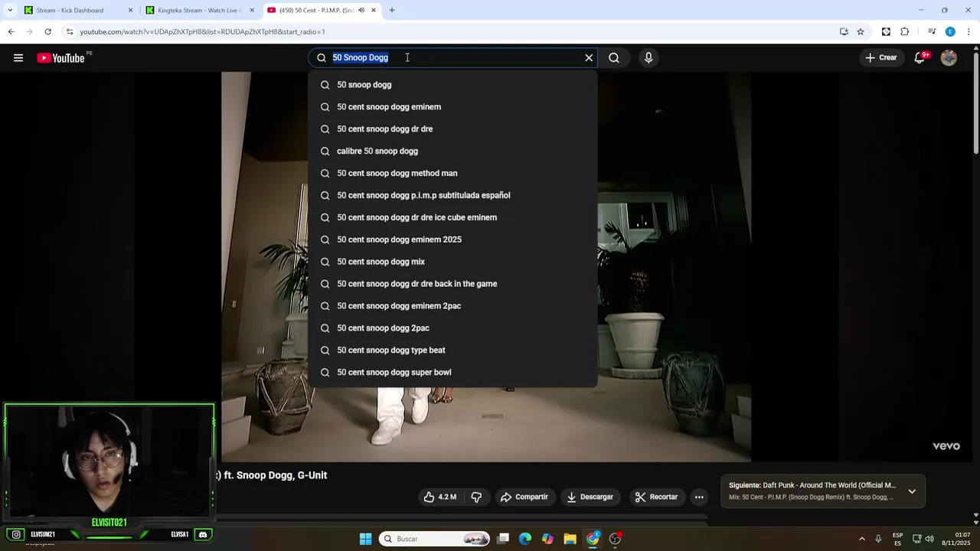This screenshot has width=980, height=551.
Task: Pick "50 cent snoop dogg eminem 2025"
Action: coord(452,240)
